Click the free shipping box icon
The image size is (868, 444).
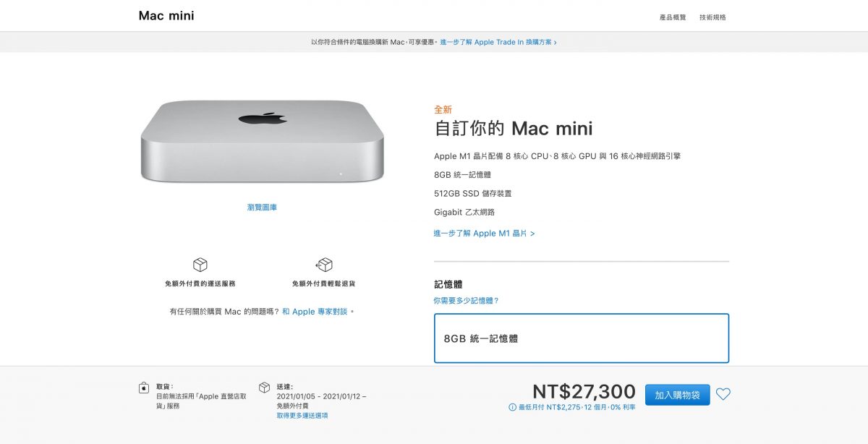tap(200, 265)
